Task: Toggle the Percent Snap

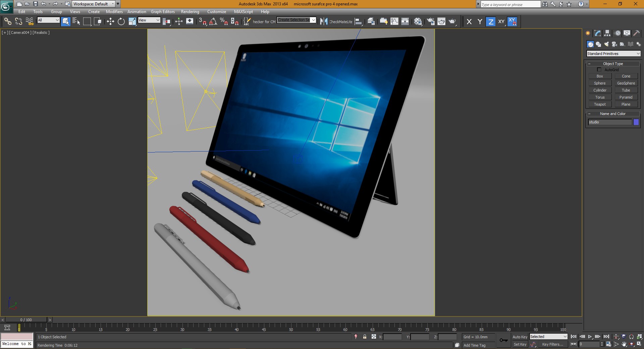Action: (x=224, y=21)
